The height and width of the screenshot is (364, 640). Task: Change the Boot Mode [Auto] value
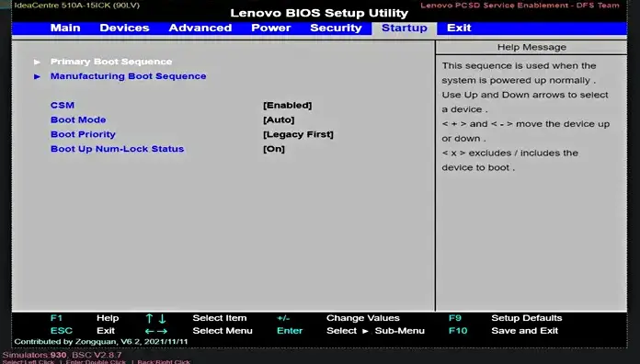click(279, 120)
